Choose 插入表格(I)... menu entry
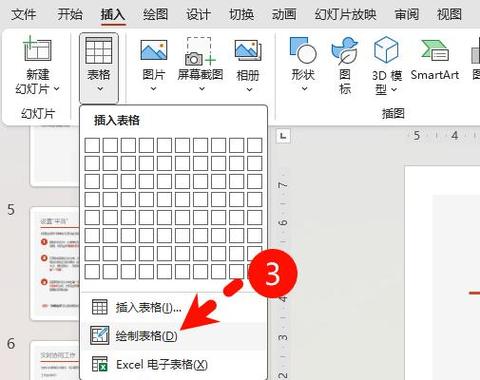480x380 pixels. tap(173, 307)
